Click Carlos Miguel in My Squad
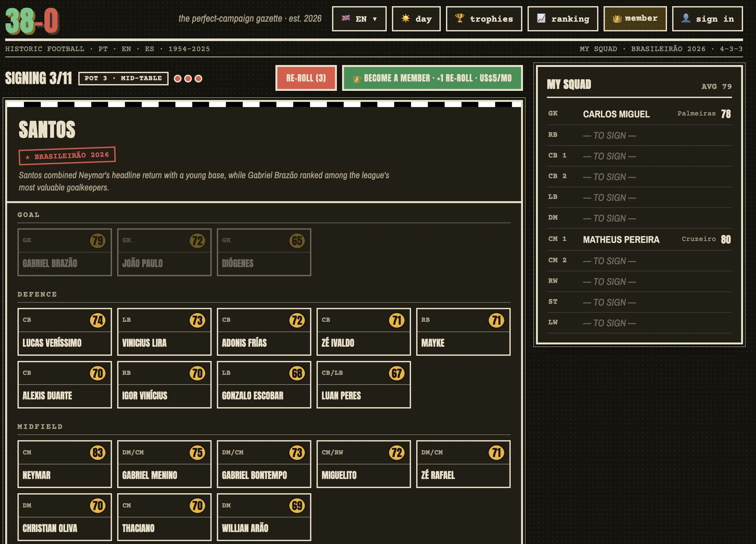Image resolution: width=756 pixels, height=544 pixels. click(639, 114)
